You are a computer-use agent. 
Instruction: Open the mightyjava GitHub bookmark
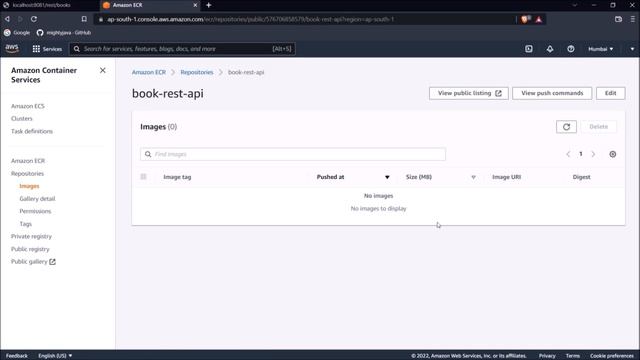coord(64,33)
